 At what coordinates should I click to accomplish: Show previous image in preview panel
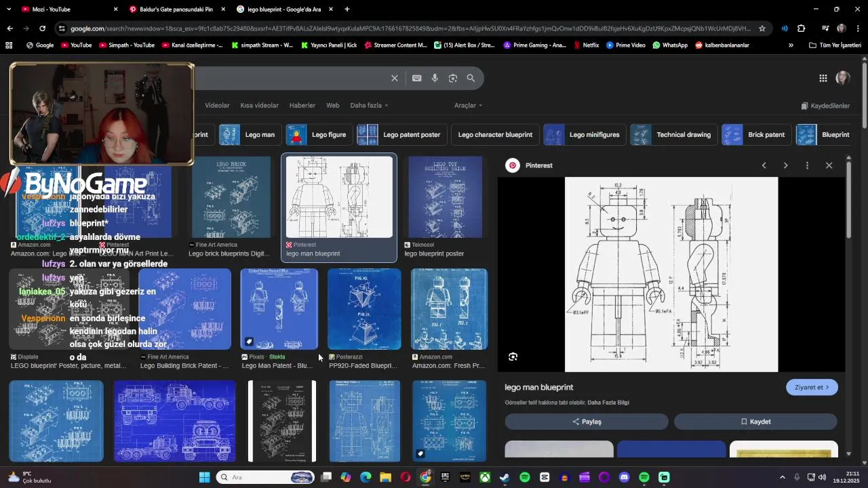click(x=764, y=165)
